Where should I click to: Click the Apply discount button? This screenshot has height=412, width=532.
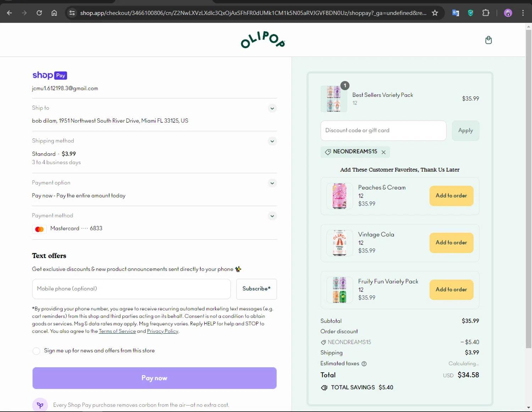[x=465, y=130]
